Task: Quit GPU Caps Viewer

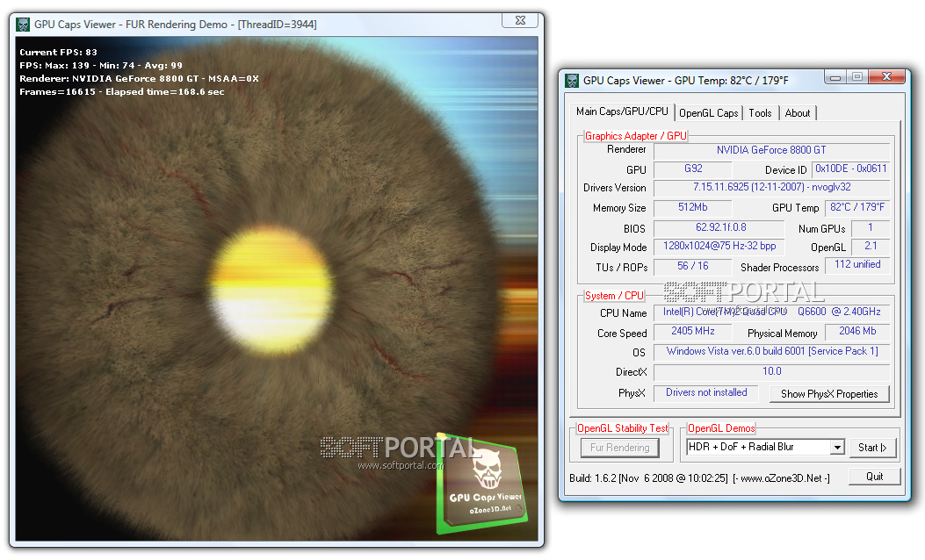Action: (x=874, y=477)
